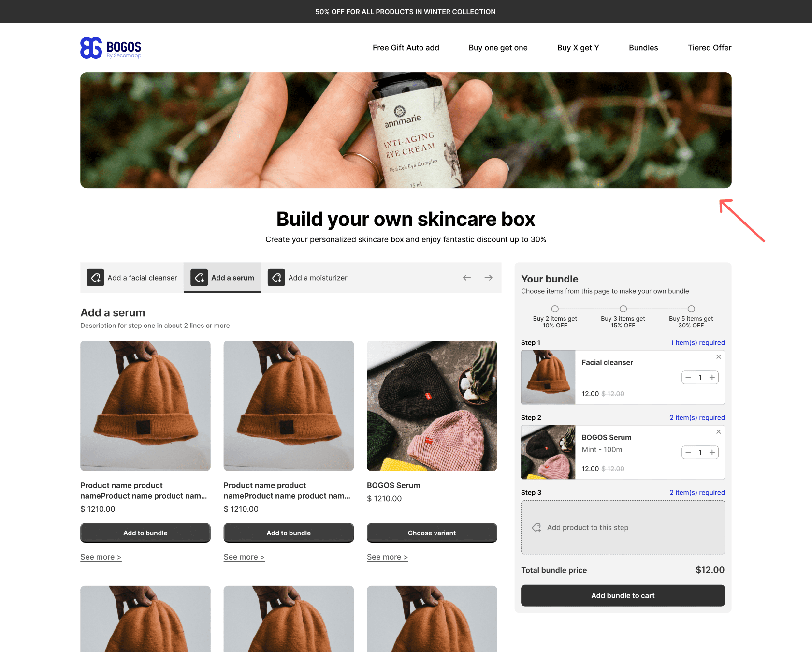Decrease Facial cleanser quantity with minus
This screenshot has width=812, height=652.
(x=688, y=377)
